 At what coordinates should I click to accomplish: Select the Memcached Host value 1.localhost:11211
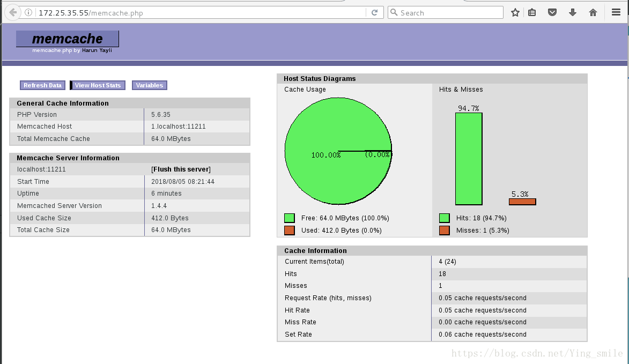(179, 127)
